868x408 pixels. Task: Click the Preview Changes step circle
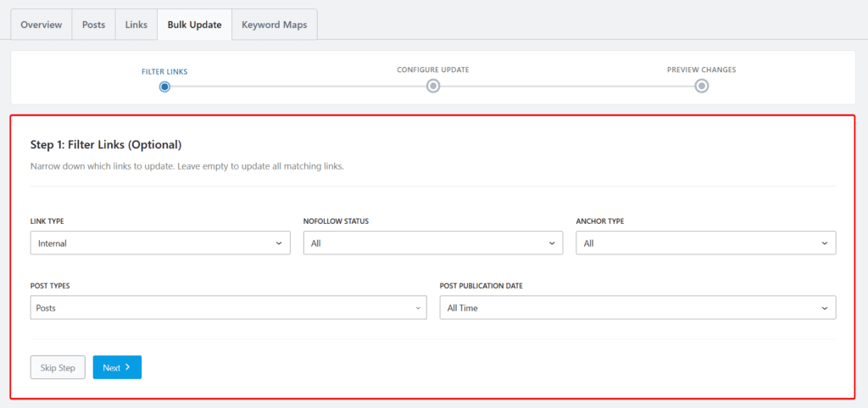tap(701, 86)
